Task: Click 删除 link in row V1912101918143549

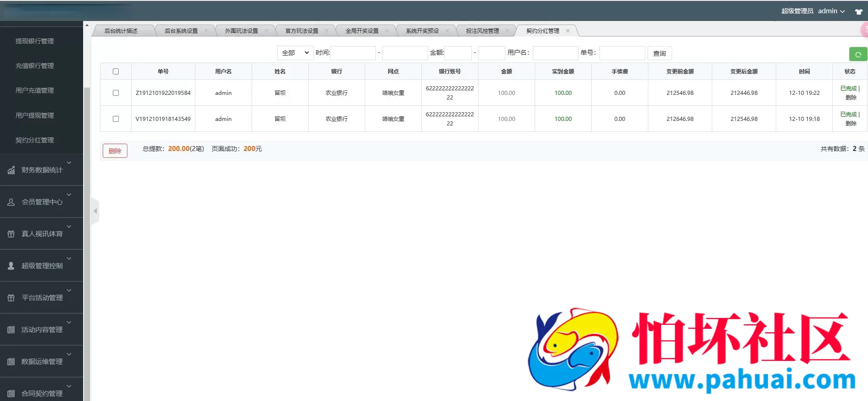Action: point(851,124)
